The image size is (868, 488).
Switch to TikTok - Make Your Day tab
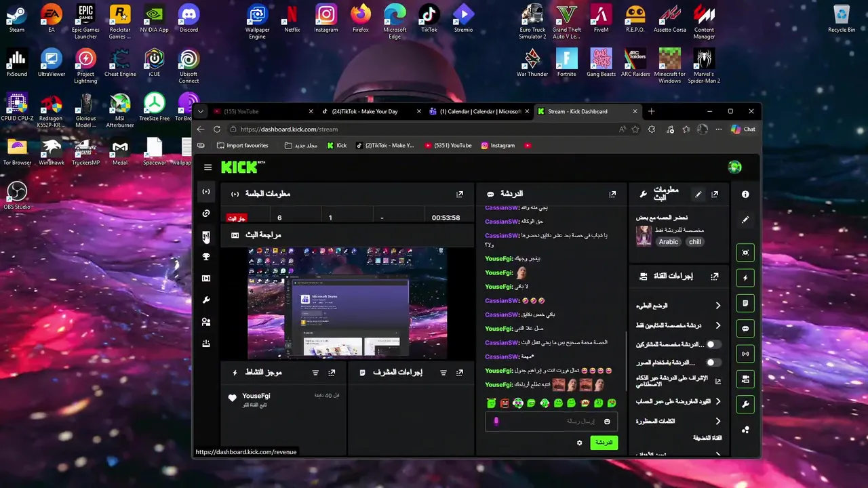[x=371, y=111]
